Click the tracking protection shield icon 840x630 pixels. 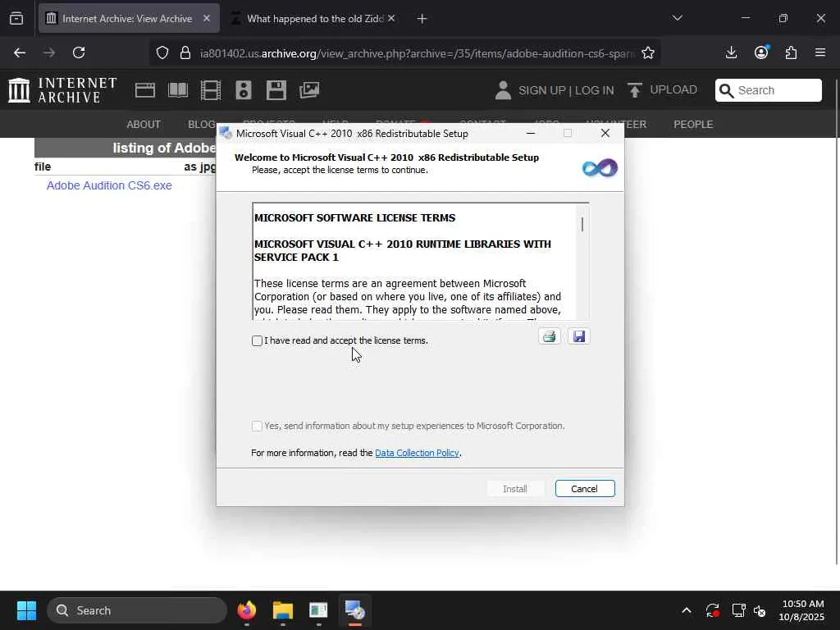click(162, 52)
